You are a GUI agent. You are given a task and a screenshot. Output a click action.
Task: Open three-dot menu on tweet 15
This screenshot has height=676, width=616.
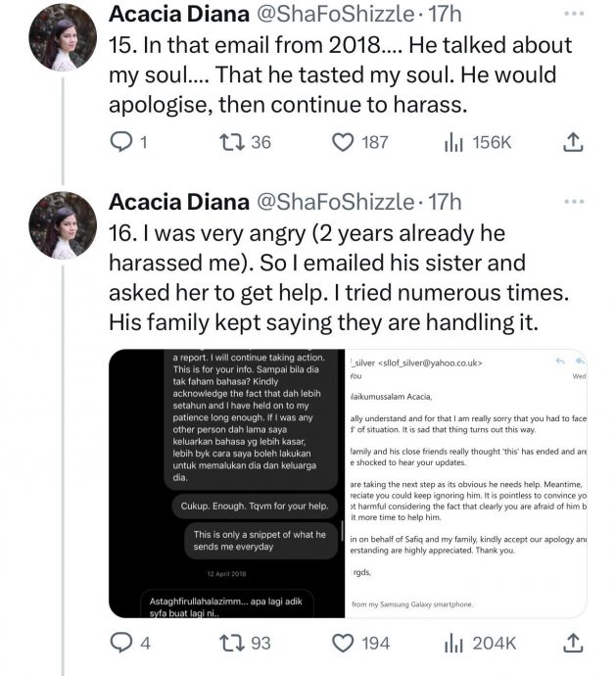coord(575,16)
